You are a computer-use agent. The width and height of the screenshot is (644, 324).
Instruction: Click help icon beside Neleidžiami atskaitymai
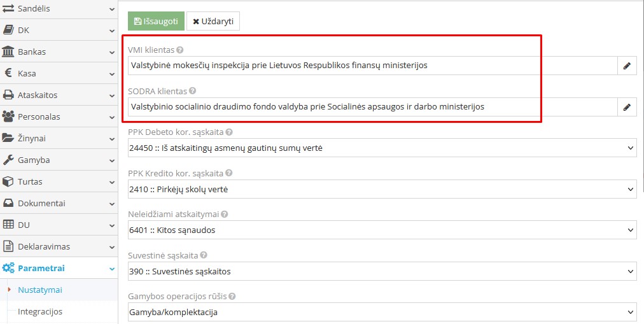tap(224, 215)
